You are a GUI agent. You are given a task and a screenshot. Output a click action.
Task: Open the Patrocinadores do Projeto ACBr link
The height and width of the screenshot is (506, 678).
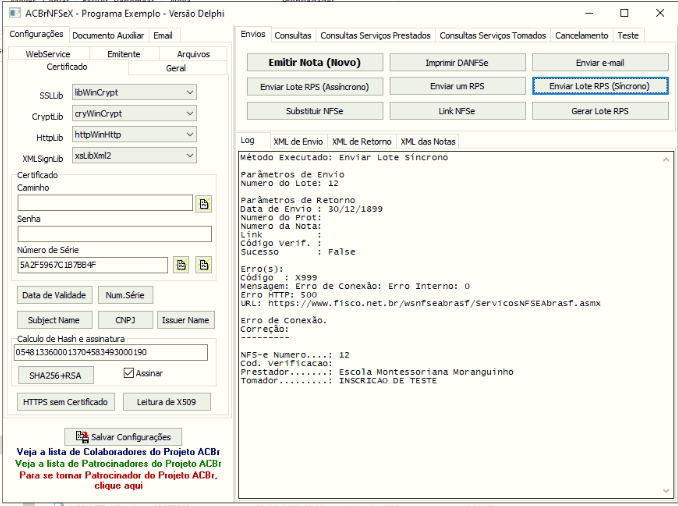pyautogui.click(x=118, y=463)
